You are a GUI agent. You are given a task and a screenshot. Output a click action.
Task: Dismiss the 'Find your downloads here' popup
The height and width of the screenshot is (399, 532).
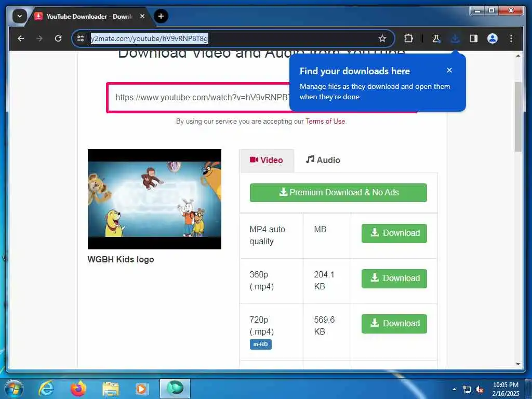coord(449,70)
